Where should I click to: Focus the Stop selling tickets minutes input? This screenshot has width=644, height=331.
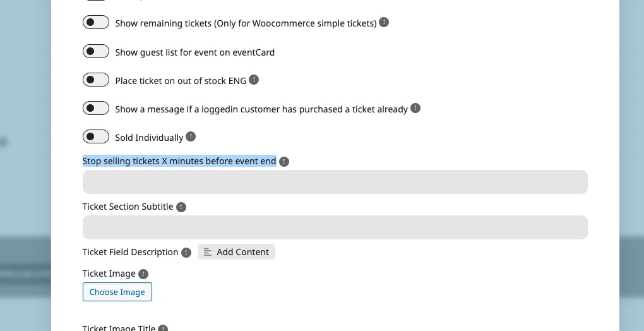(335, 182)
